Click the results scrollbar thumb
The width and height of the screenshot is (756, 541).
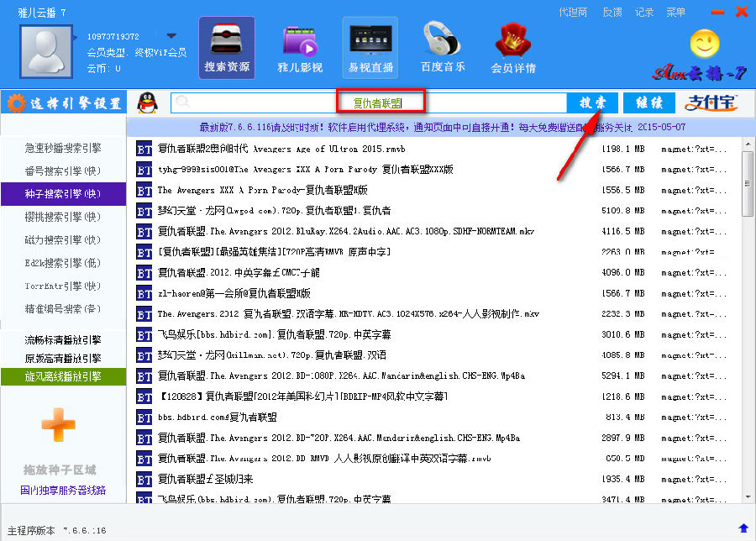(x=748, y=183)
